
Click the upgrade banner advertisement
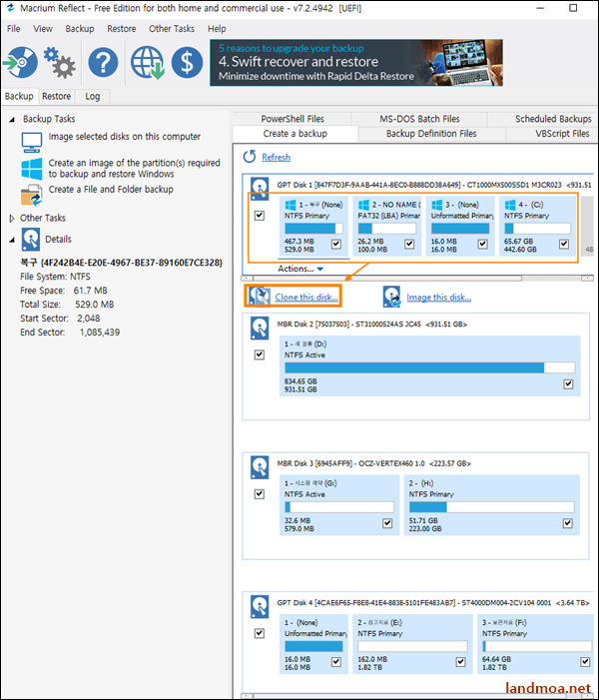coord(356,63)
